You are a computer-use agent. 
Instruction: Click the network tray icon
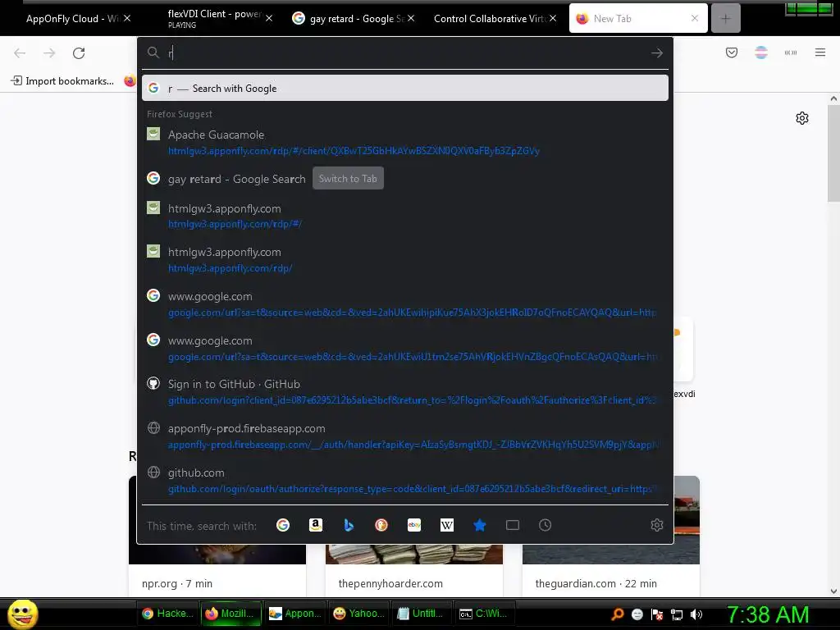677,614
